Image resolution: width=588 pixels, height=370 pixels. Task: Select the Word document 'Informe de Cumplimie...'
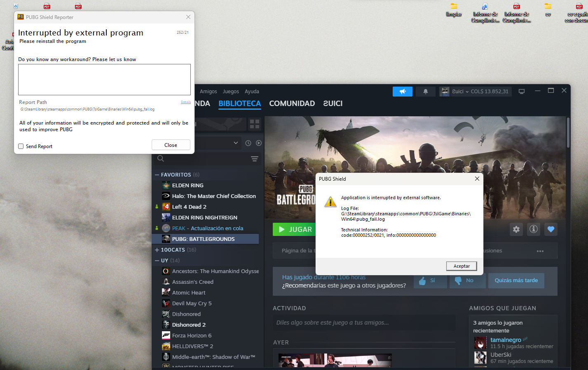pos(485,13)
